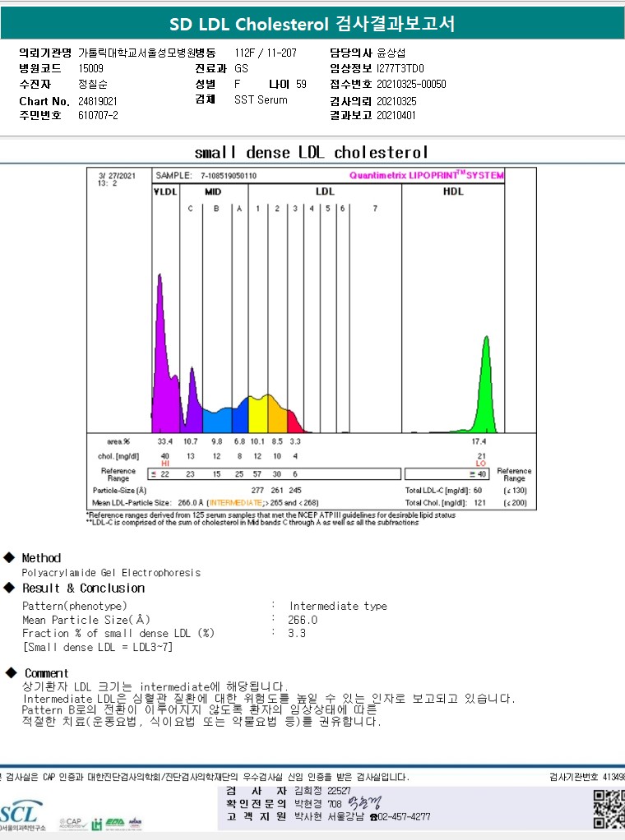Click the diamond bullet beside Method
The height and width of the screenshot is (840, 625).
coord(9,557)
